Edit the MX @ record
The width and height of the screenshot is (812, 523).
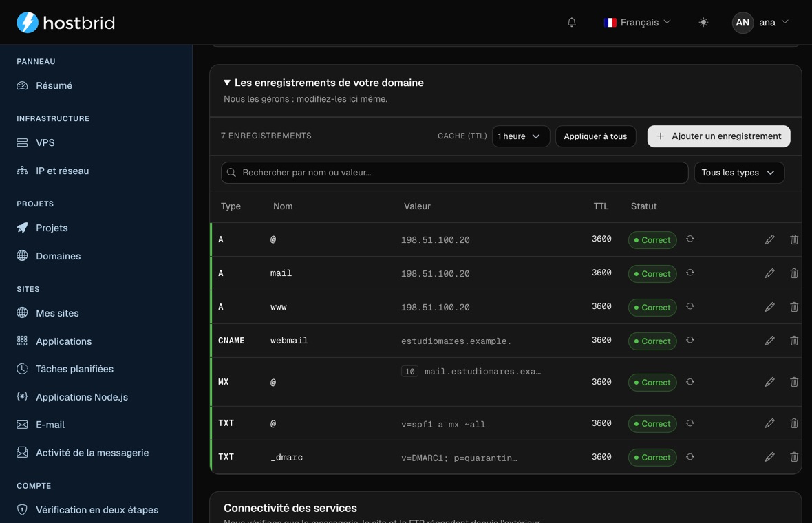tap(769, 382)
